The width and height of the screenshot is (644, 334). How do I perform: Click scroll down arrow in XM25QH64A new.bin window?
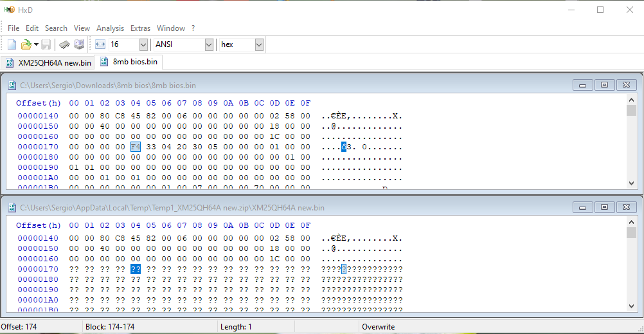coord(632,306)
